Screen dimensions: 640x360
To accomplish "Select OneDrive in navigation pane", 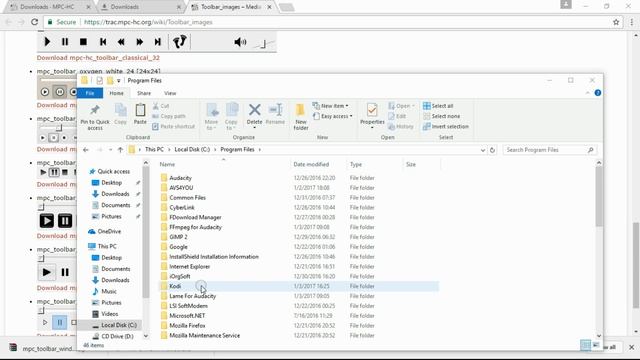I will coord(109,231).
